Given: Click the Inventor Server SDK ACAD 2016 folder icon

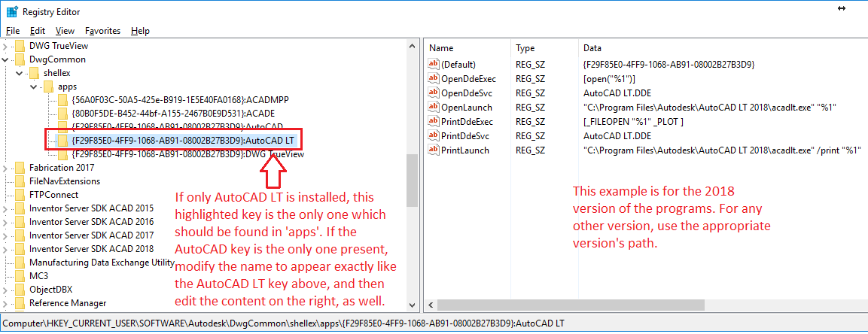Looking at the screenshot, I should click(x=20, y=222).
